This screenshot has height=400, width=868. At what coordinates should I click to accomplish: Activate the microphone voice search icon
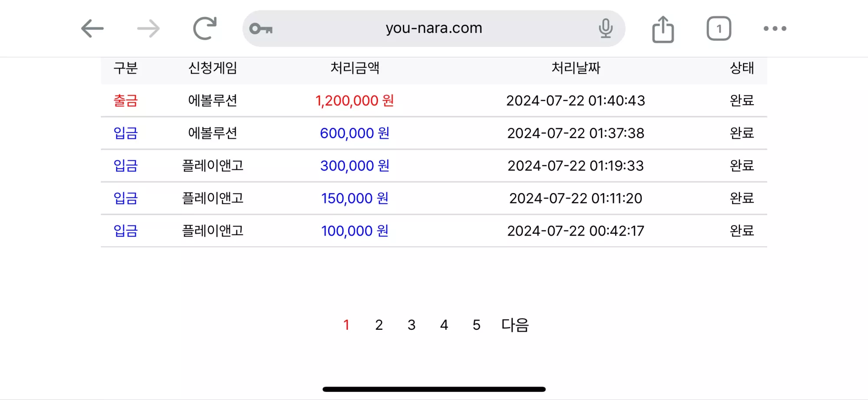coord(605,29)
